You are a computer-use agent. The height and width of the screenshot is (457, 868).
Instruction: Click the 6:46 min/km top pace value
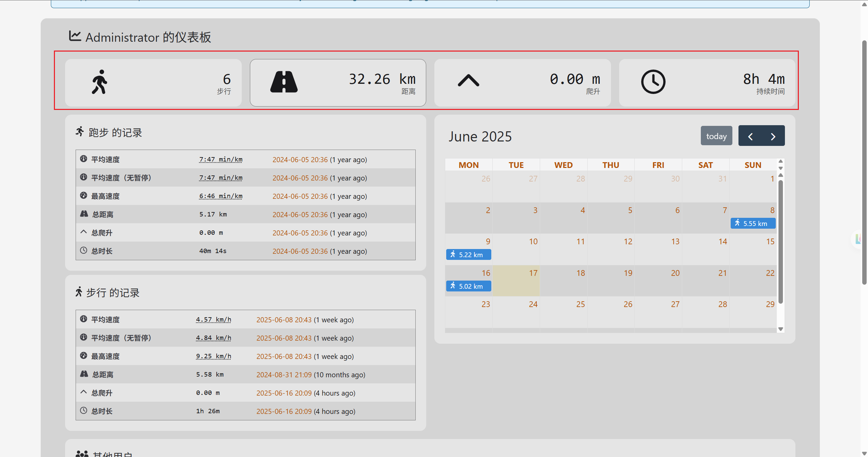pos(221,196)
